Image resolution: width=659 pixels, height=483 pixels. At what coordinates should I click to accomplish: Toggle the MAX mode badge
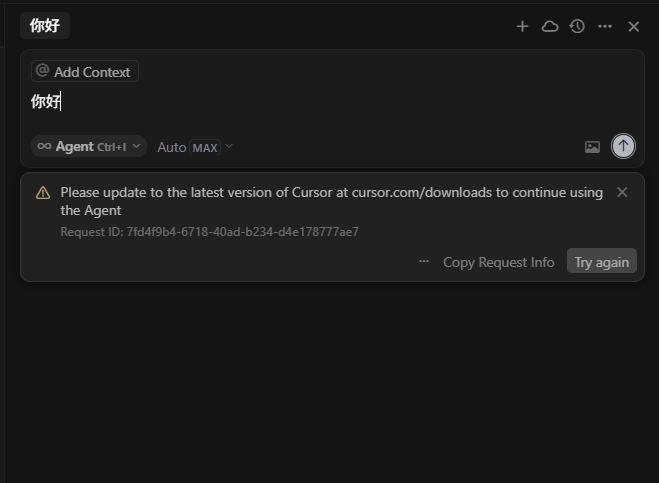click(205, 148)
